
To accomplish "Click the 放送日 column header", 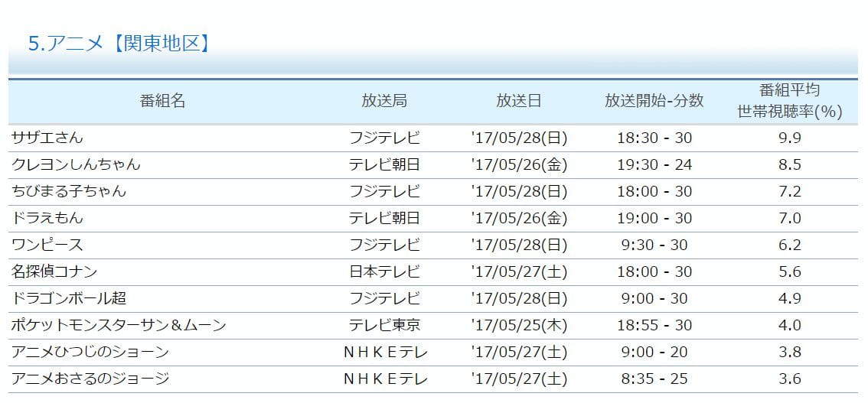I will point(519,101).
